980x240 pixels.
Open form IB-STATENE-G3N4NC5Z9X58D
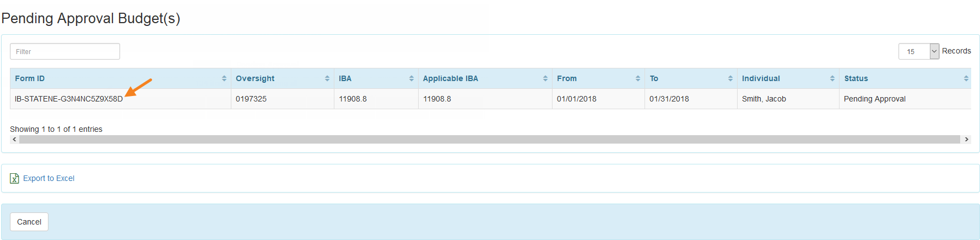click(69, 99)
